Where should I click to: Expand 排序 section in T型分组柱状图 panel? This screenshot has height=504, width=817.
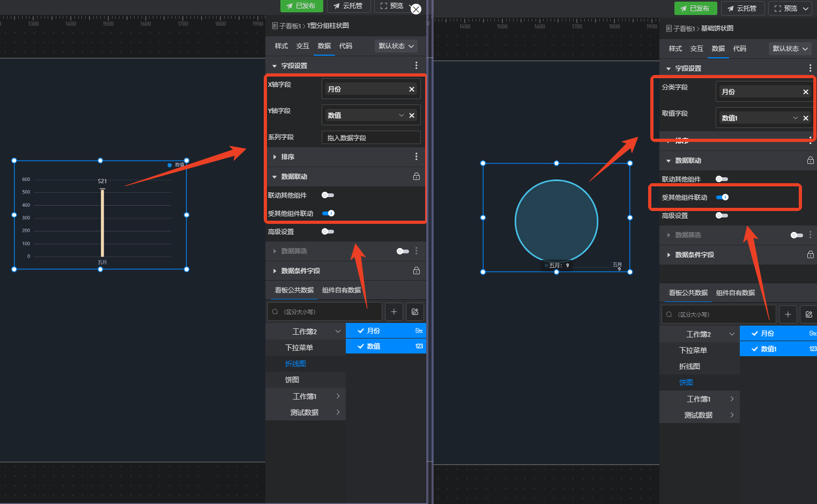pyautogui.click(x=275, y=157)
